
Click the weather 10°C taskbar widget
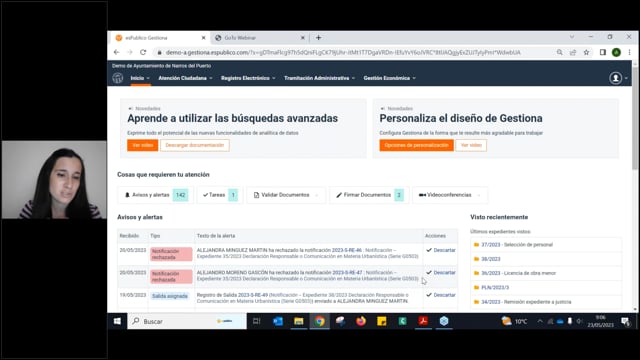(x=514, y=321)
